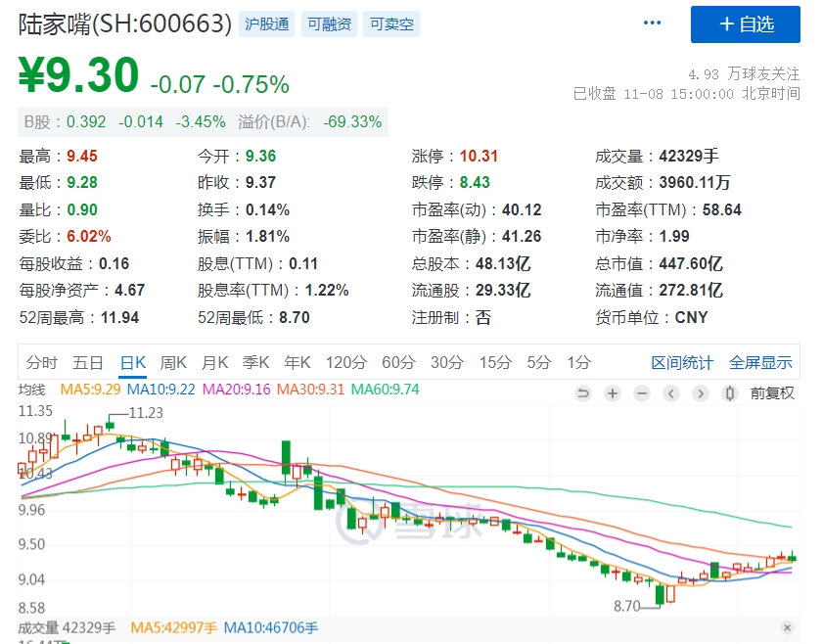
Task: Open the 前复权 adjustment dropdown
Action: click(x=772, y=393)
